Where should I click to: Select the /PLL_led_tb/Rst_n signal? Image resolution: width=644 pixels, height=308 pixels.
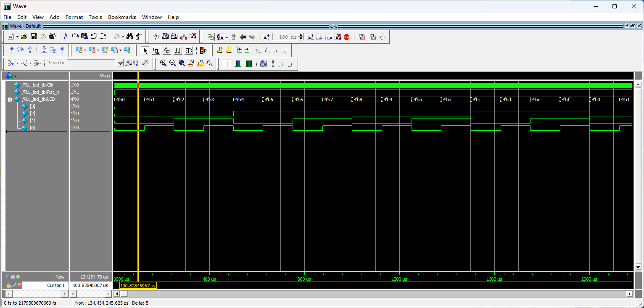pyautogui.click(x=40, y=92)
